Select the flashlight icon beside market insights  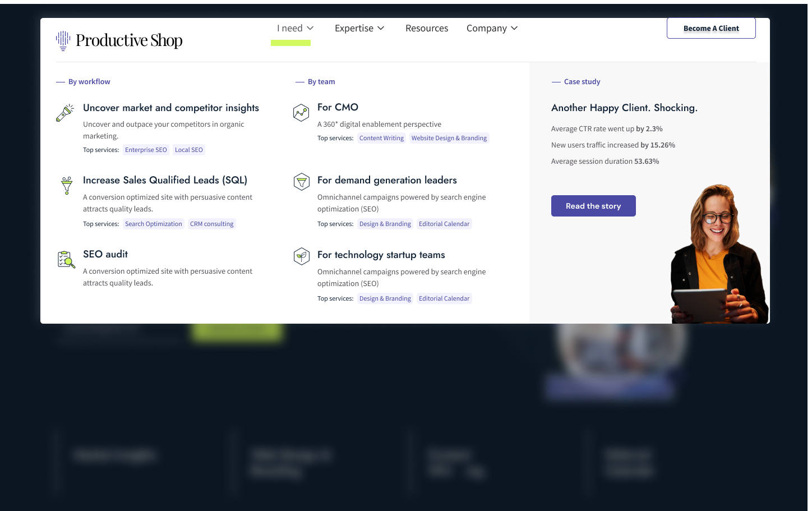pos(65,112)
